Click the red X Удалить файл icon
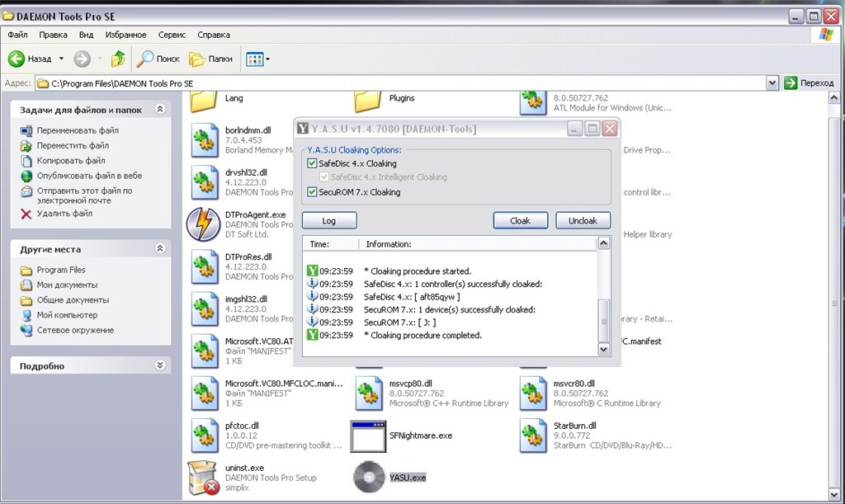This screenshot has height=504, width=845. coord(26,214)
